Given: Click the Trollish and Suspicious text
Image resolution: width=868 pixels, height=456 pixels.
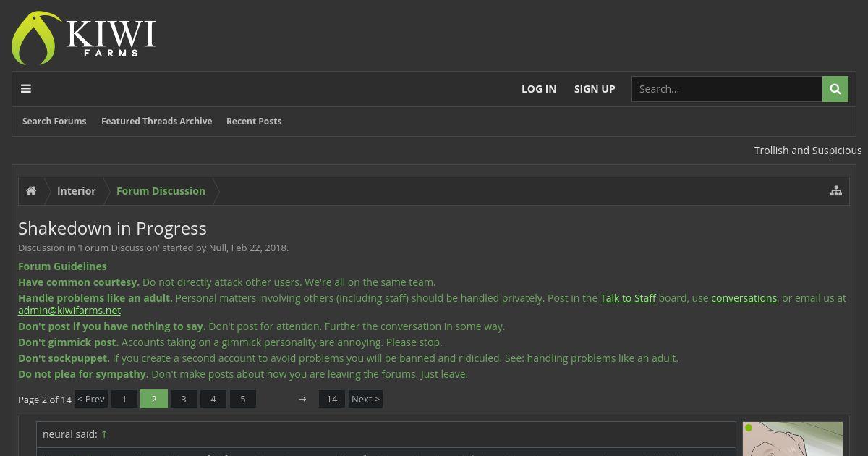Looking at the screenshot, I should (x=808, y=151).
